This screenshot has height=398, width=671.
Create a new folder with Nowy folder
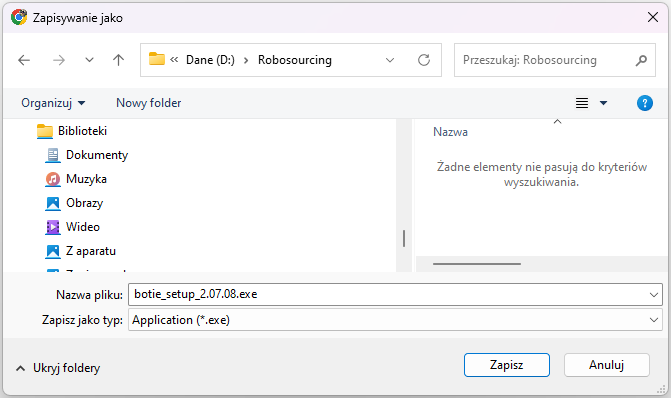tap(148, 103)
